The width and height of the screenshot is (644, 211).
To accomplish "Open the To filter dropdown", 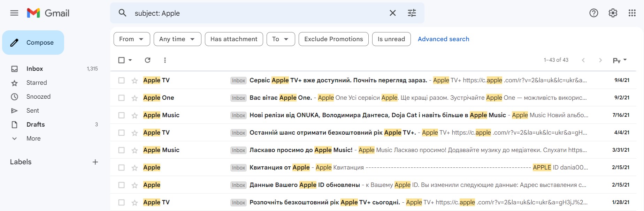I will [281, 39].
